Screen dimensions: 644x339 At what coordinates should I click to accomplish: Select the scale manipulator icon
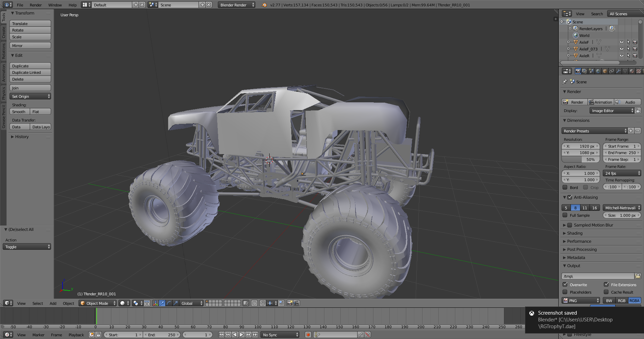[x=176, y=303]
